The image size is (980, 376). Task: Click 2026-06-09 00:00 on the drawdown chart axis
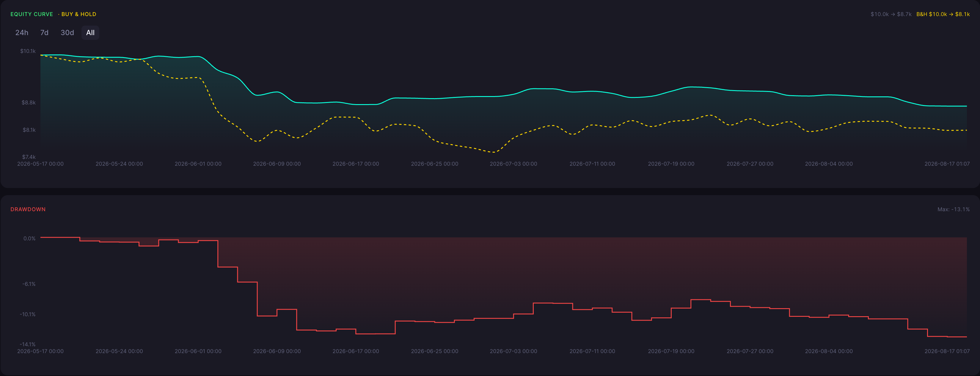277,351
